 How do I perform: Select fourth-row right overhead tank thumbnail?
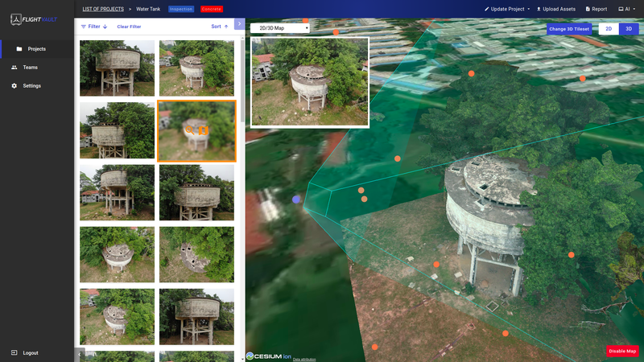click(196, 254)
